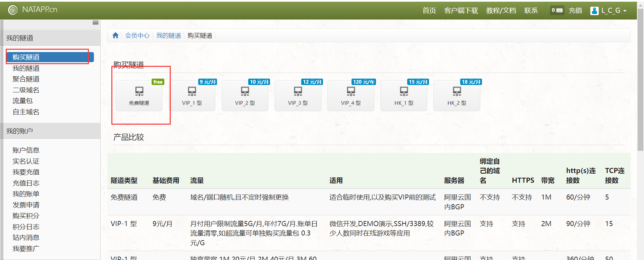Collapse the sidebar using the menu toggle

[x=96, y=23]
